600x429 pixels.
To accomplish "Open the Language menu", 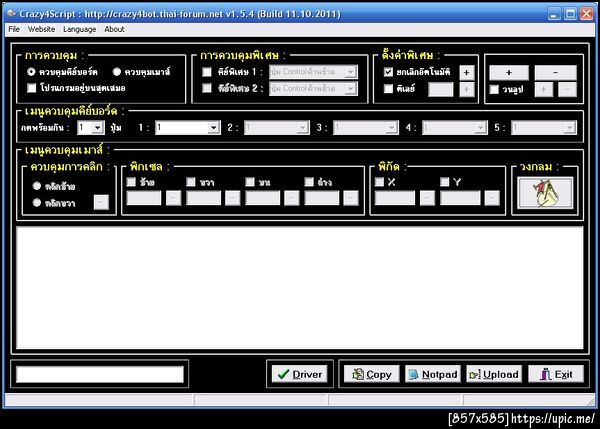I will [x=80, y=29].
